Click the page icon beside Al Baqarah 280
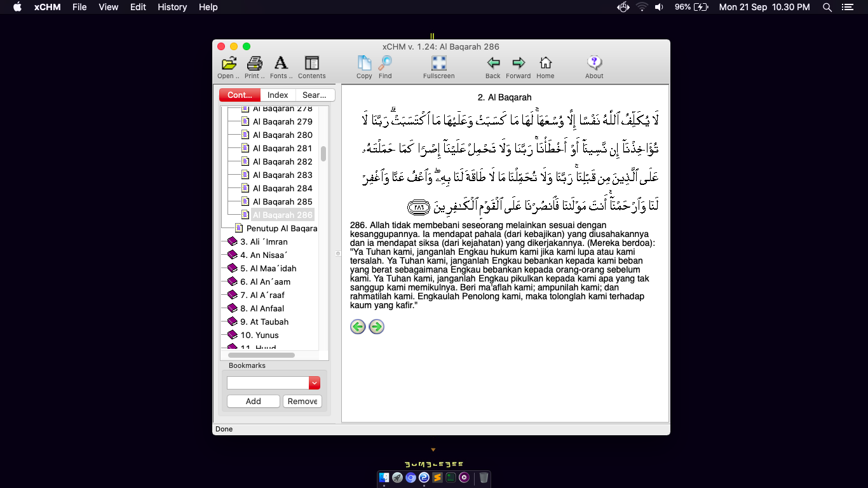Viewport: 868px width, 488px height. coord(245,135)
